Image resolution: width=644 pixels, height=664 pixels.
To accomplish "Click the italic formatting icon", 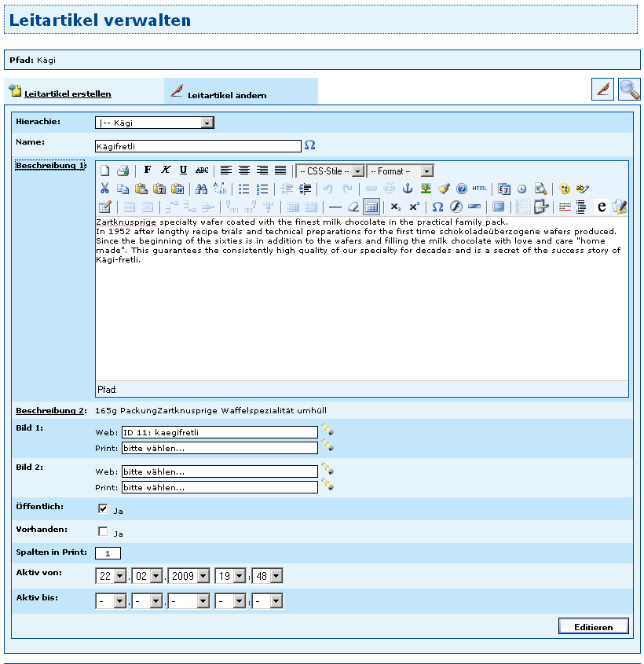I will click(x=166, y=171).
